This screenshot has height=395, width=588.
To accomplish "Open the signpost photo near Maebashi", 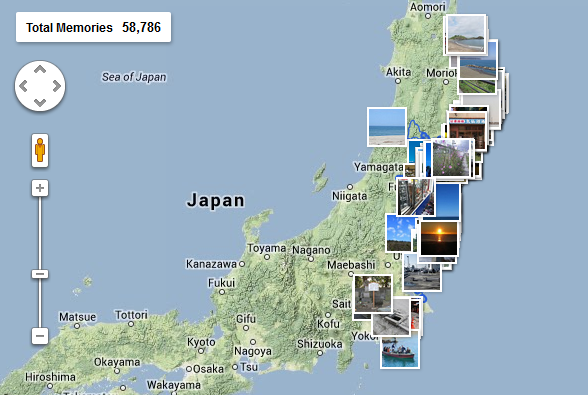I will [373, 294].
